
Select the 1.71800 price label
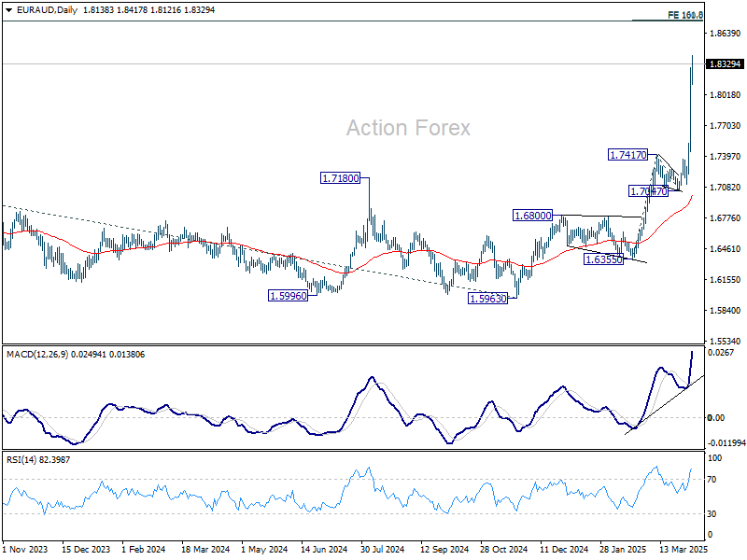341,178
